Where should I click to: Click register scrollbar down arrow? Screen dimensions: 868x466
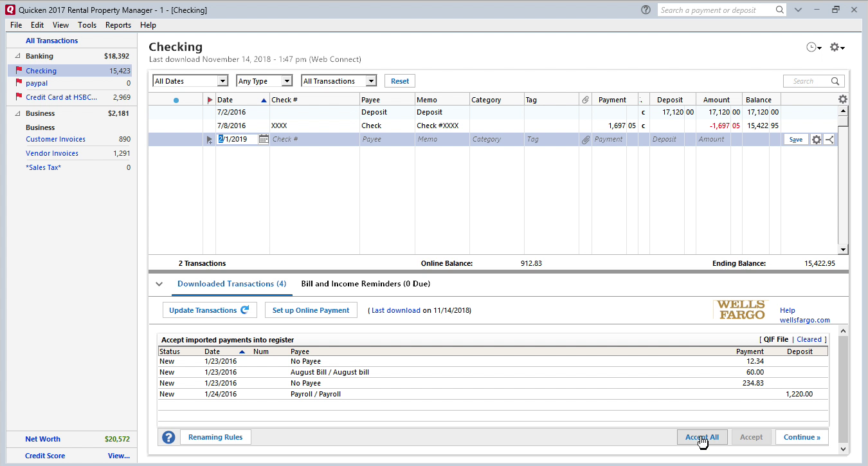[843, 250]
